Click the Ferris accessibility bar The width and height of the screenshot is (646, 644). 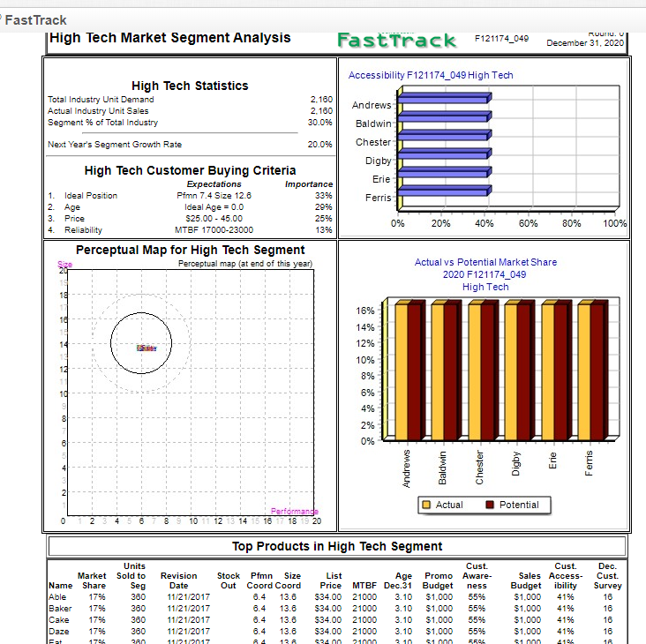pyautogui.click(x=445, y=191)
